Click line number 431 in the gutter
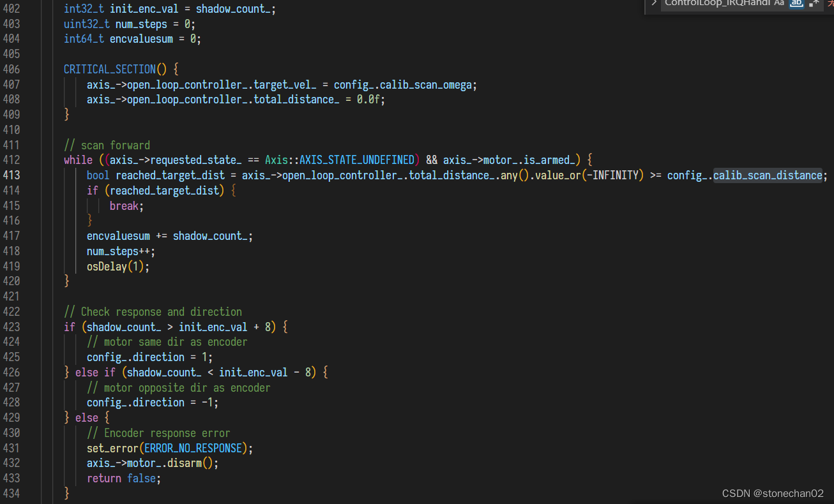The width and height of the screenshot is (834, 504). coord(11,448)
